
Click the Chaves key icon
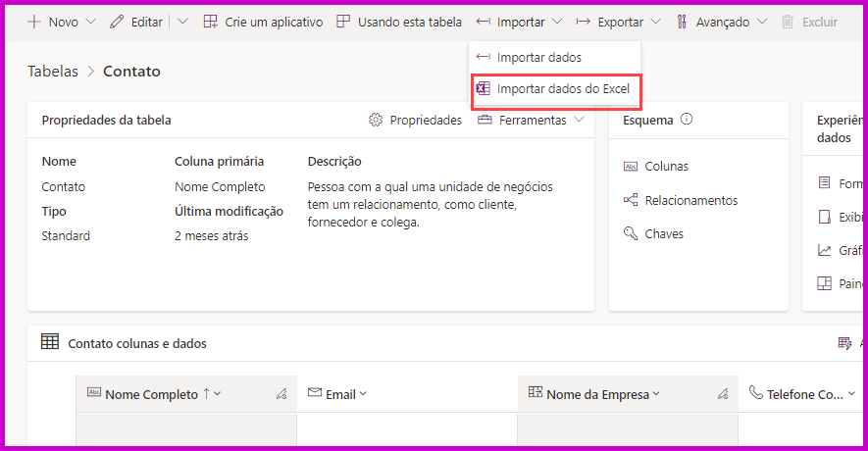[x=631, y=233]
